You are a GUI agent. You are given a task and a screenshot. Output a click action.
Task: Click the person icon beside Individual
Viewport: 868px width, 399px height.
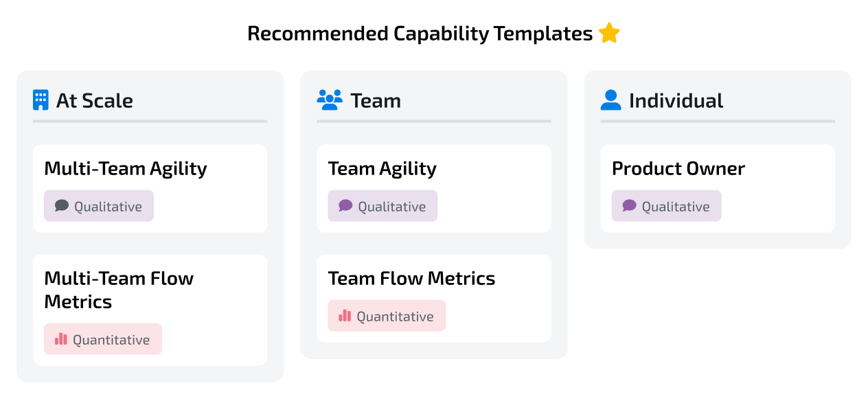point(611,100)
